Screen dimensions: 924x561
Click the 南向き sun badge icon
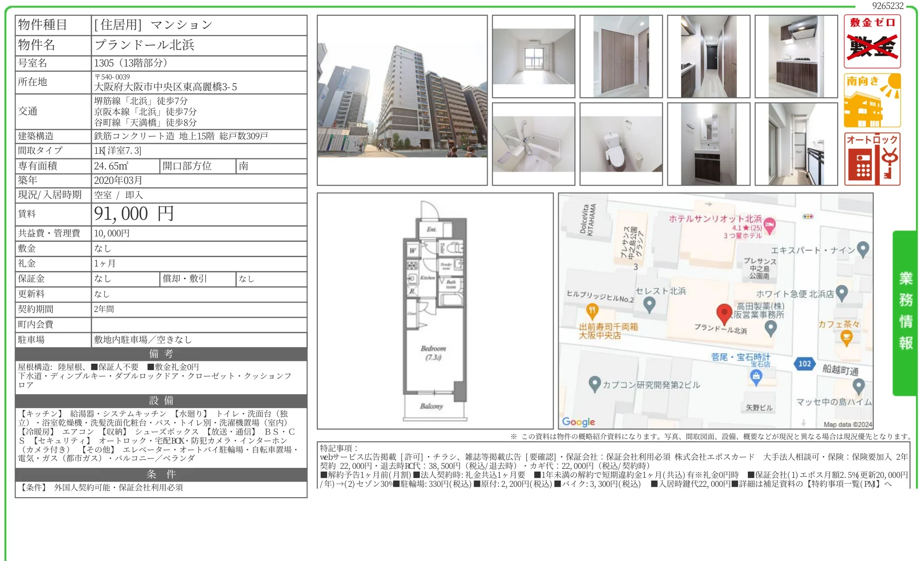click(x=872, y=101)
